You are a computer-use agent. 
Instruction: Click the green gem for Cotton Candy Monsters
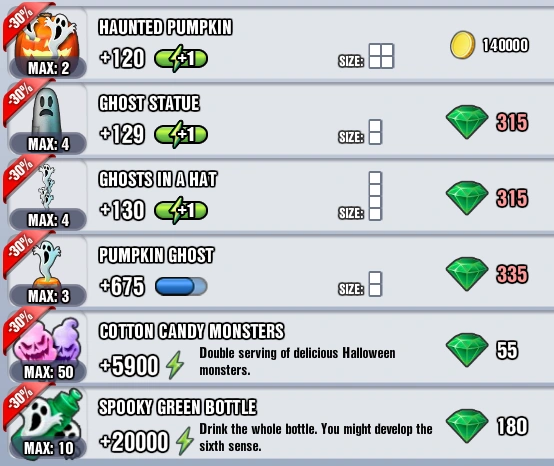(x=467, y=350)
